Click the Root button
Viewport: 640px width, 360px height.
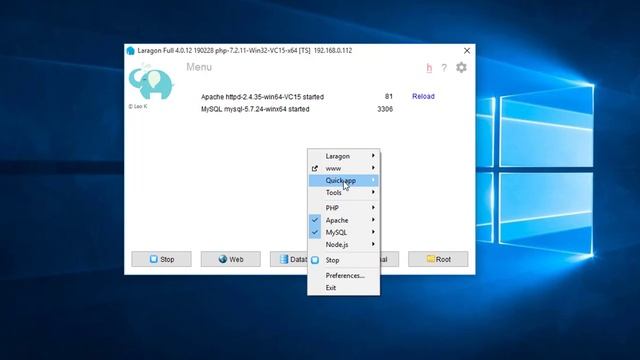(438, 259)
